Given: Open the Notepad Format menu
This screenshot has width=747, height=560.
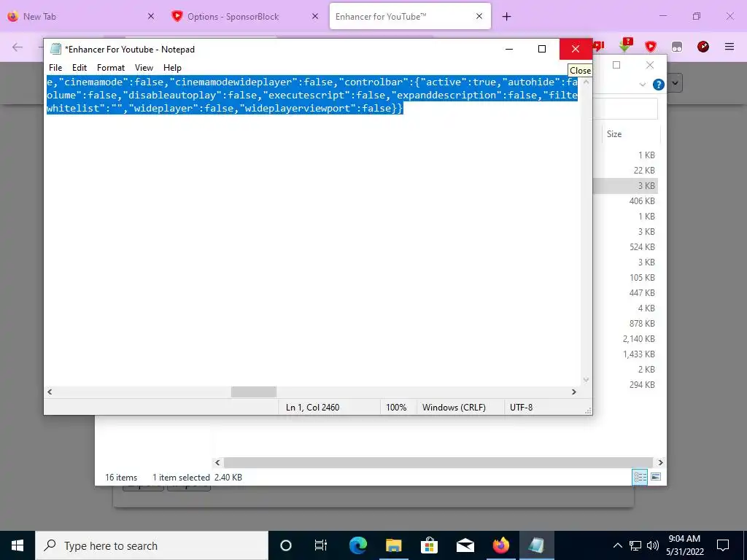Looking at the screenshot, I should tap(111, 68).
